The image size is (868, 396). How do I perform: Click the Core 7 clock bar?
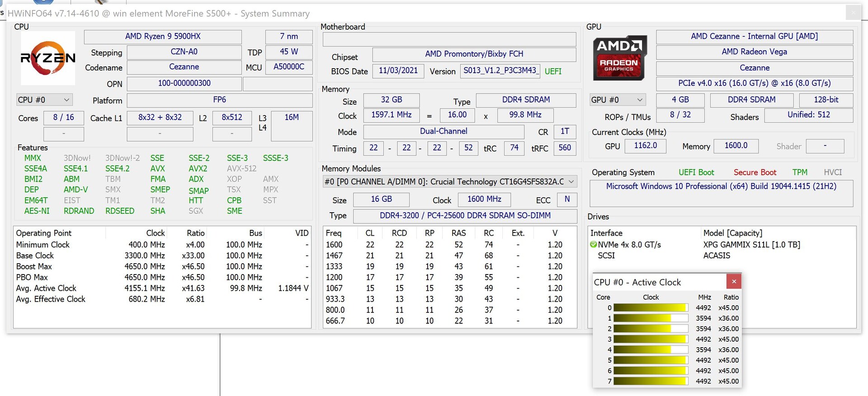pyautogui.click(x=651, y=381)
